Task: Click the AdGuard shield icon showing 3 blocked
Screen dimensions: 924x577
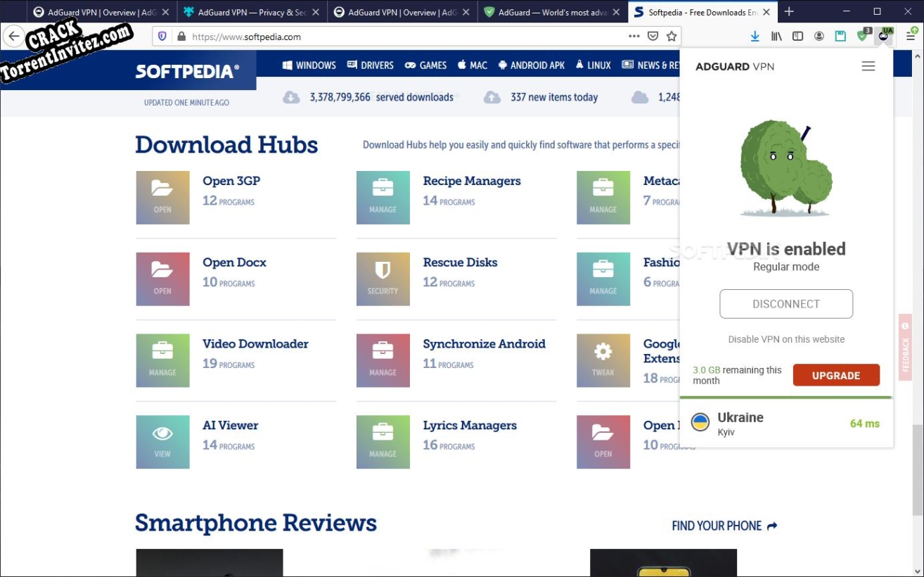Action: (862, 36)
